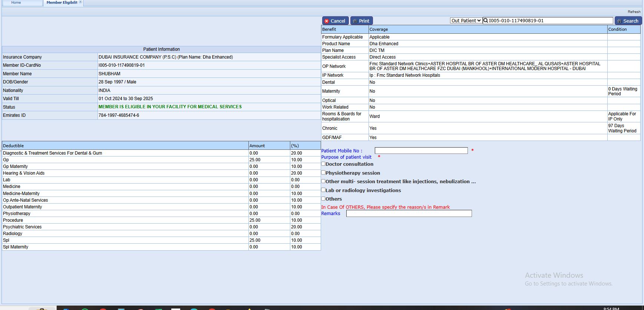Close the Member Eligibility tab
Screen dimensions: 644x310
[80, 2]
